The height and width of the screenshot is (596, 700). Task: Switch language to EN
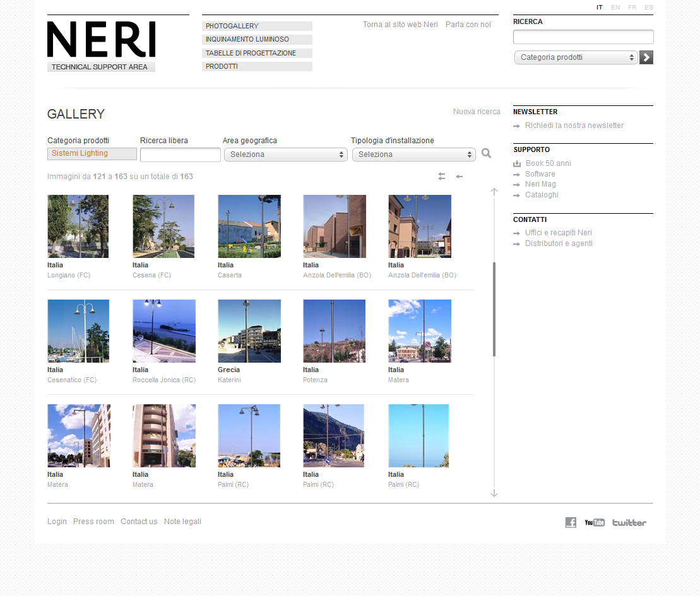(615, 7)
